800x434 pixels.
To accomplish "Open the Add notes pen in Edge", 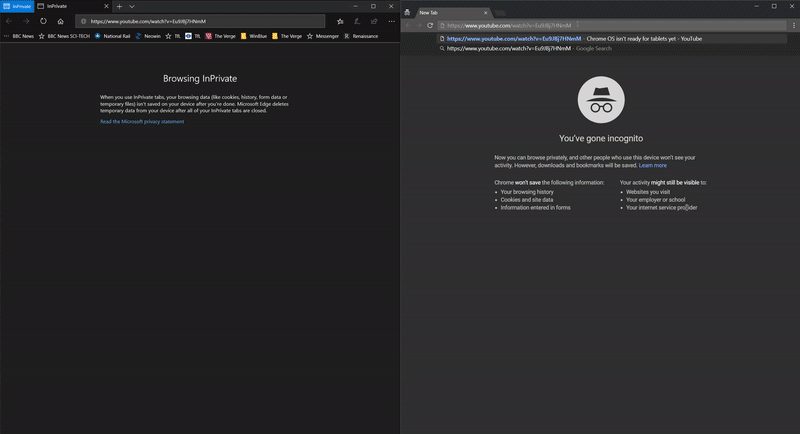I will 357,21.
